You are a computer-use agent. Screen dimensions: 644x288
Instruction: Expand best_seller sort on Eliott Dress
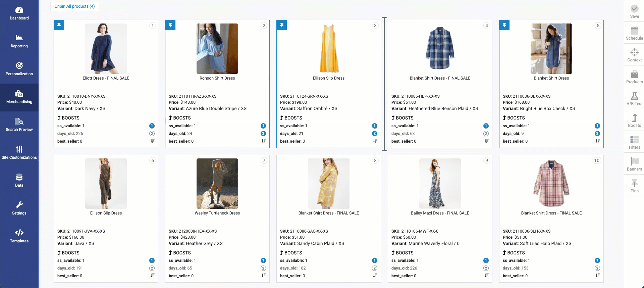click(152, 141)
